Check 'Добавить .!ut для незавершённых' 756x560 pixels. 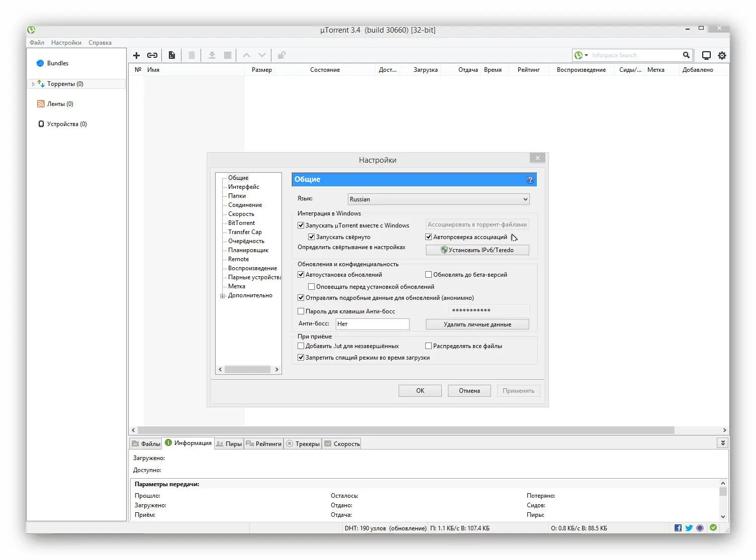point(301,346)
